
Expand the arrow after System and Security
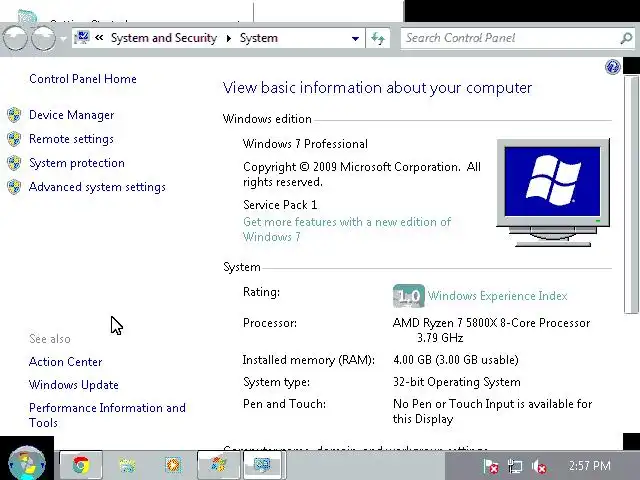(229, 38)
